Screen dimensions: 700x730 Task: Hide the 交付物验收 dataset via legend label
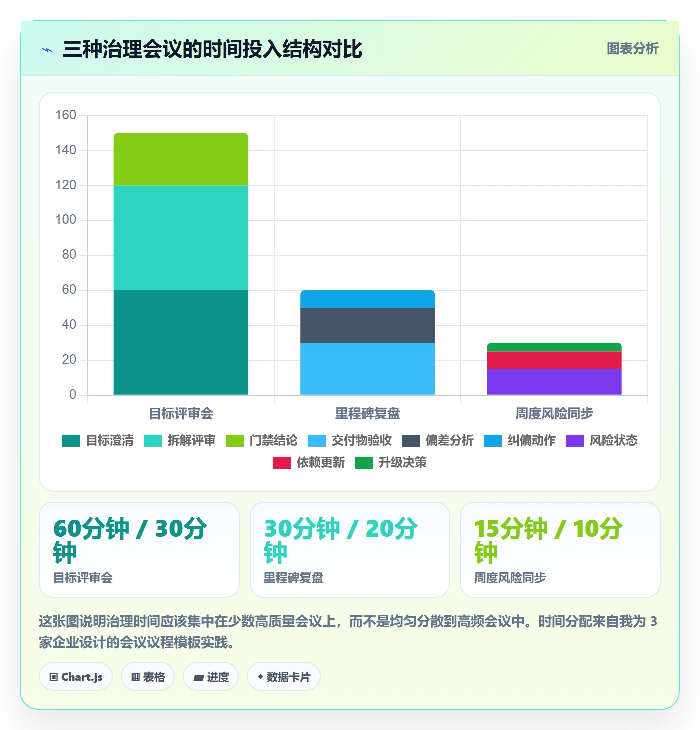(x=362, y=440)
